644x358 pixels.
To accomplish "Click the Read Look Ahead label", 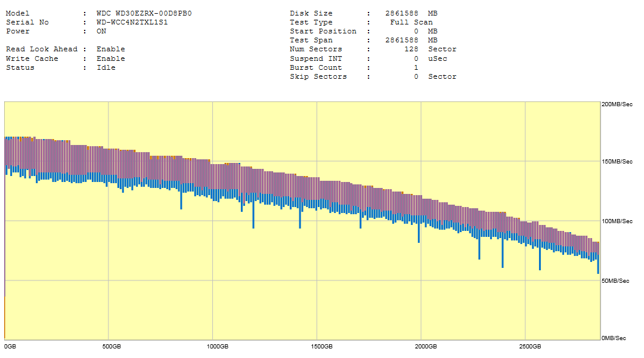I will (42, 49).
